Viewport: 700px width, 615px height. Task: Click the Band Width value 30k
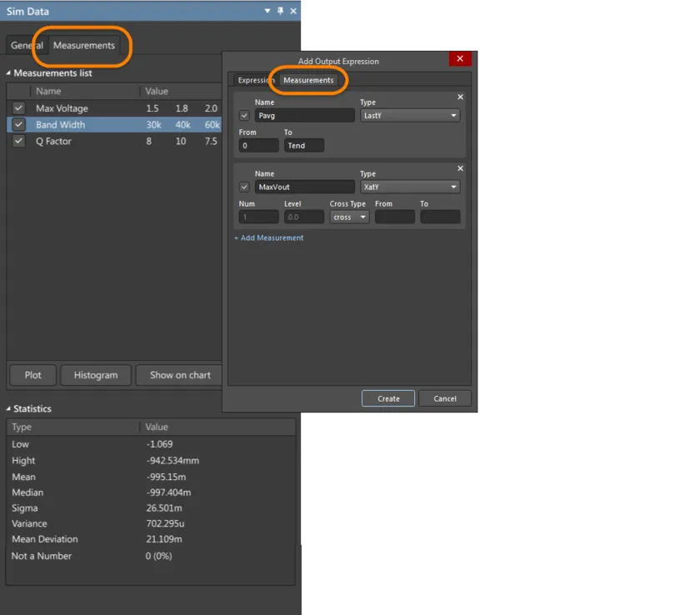[153, 124]
